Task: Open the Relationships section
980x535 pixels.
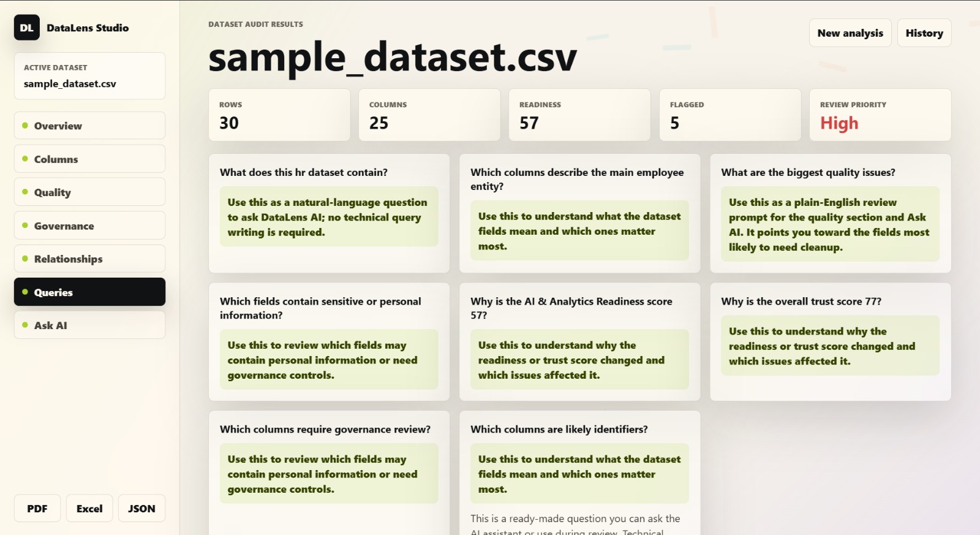Action: (x=89, y=259)
